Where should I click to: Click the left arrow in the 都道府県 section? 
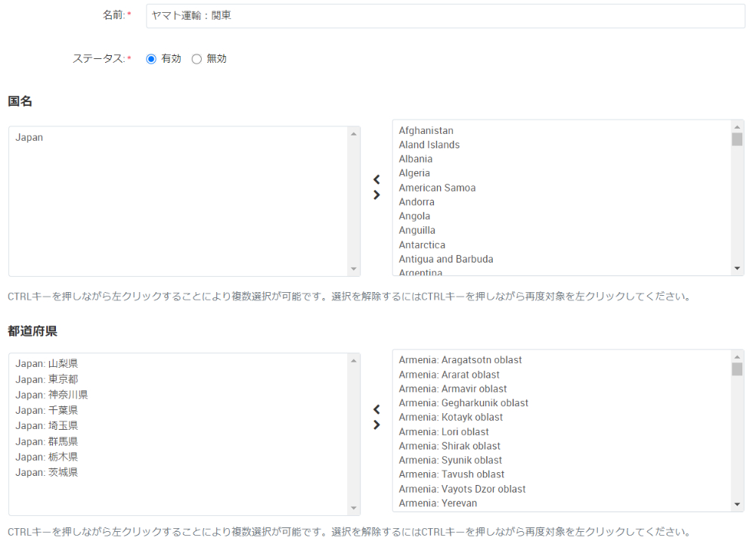[376, 409]
